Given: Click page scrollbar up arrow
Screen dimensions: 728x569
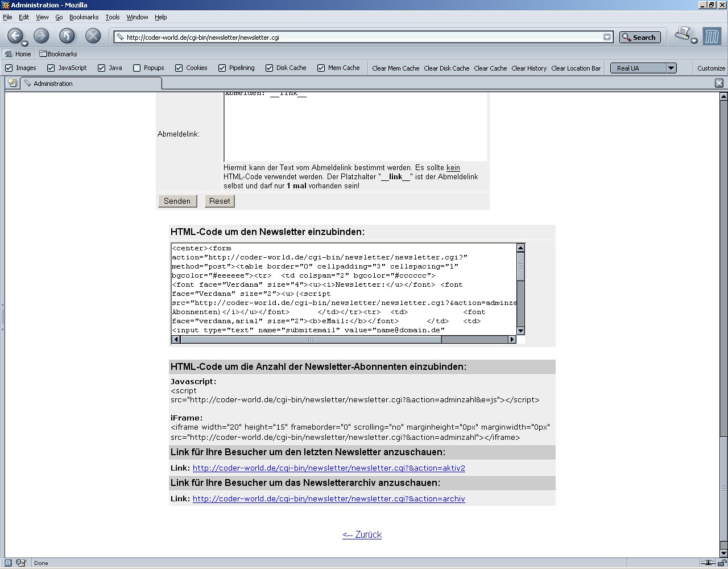Looking at the screenshot, I should pyautogui.click(x=723, y=97).
